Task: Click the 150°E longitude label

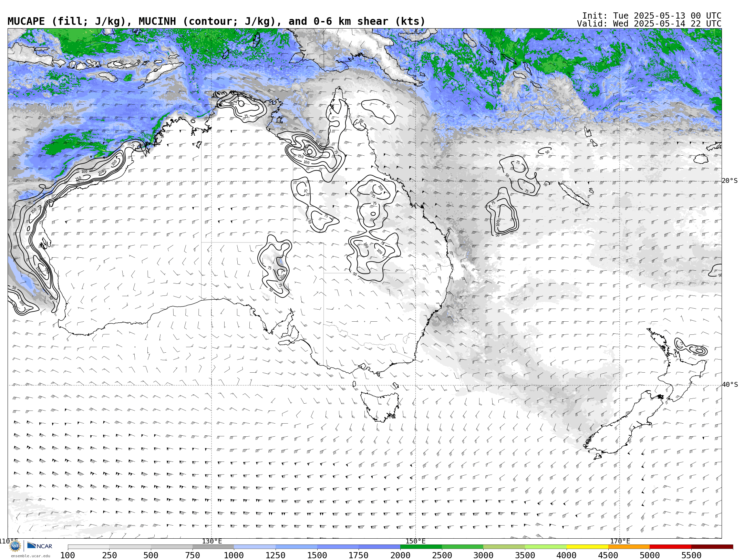Action: coord(416,541)
